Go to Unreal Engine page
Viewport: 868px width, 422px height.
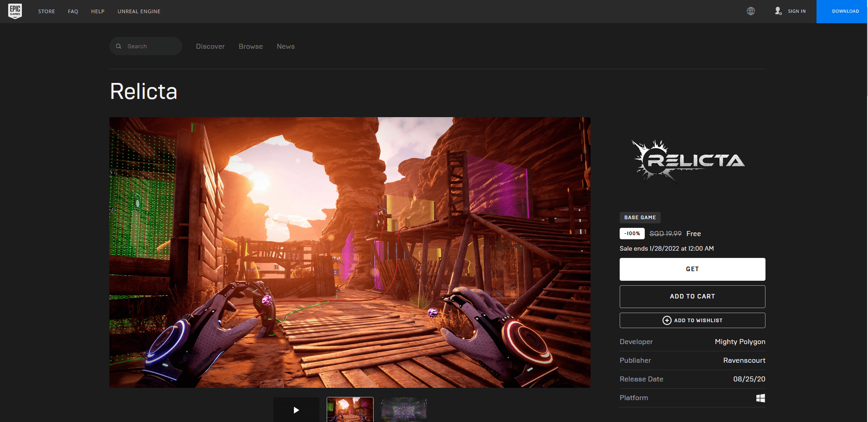139,11
